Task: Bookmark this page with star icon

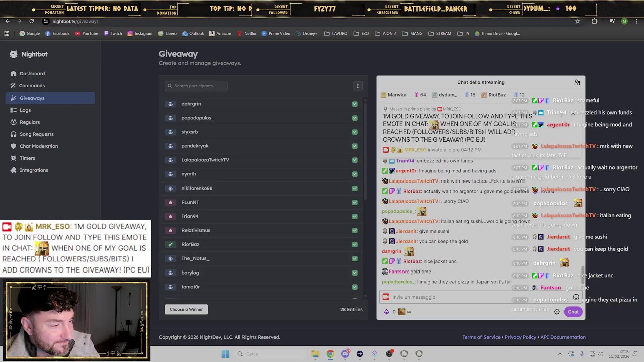Action: (578, 21)
